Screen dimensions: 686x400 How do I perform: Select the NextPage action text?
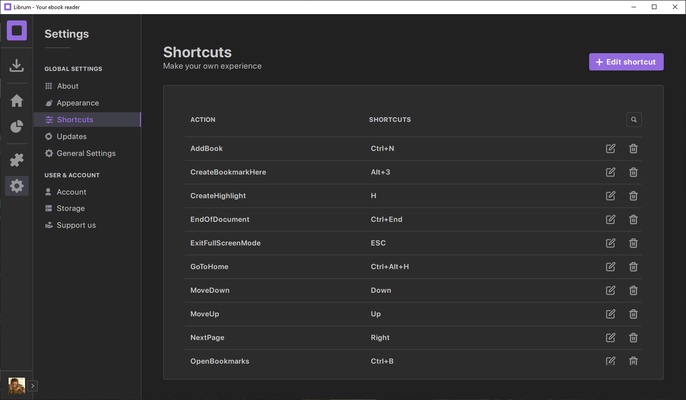(207, 337)
